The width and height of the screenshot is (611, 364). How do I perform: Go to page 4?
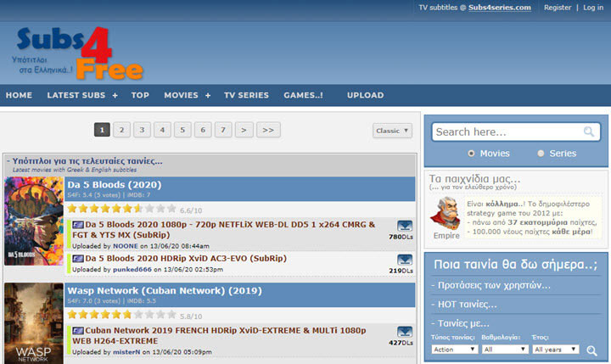(x=162, y=130)
